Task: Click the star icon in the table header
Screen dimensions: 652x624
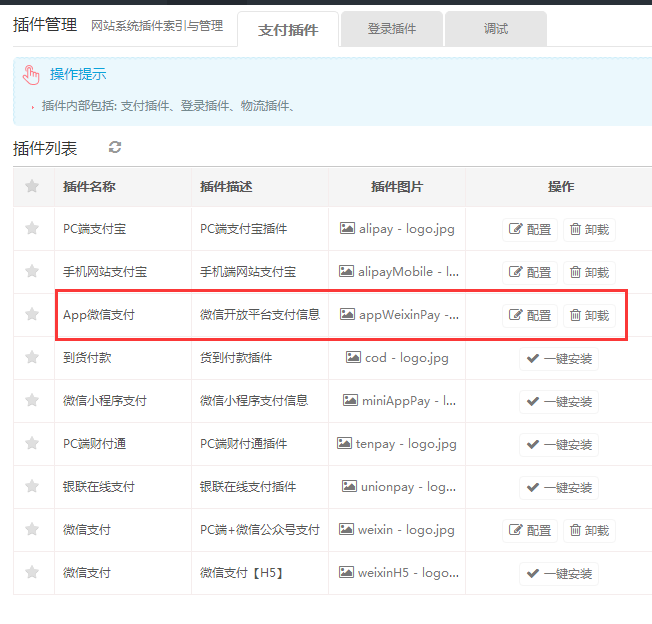Action: pyautogui.click(x=32, y=186)
